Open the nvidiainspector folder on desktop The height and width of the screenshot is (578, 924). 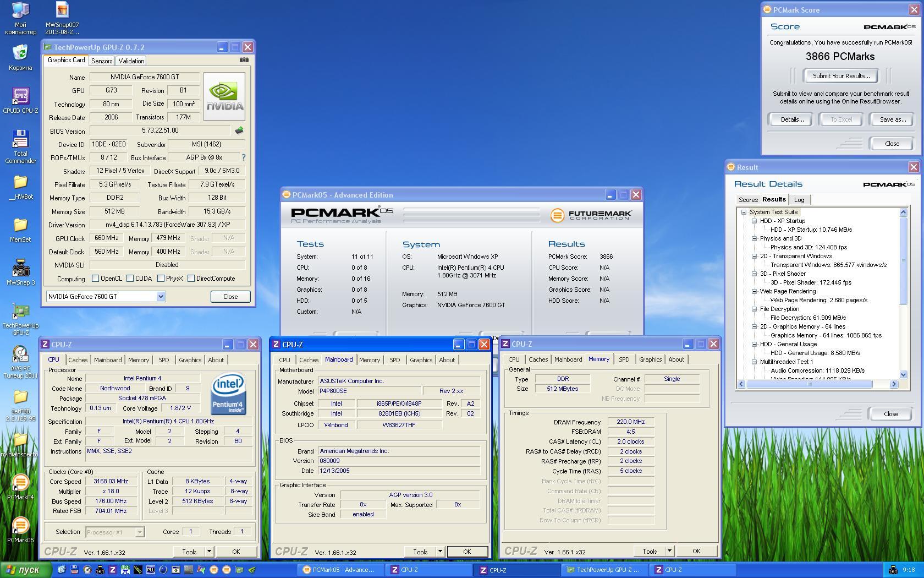(x=20, y=445)
